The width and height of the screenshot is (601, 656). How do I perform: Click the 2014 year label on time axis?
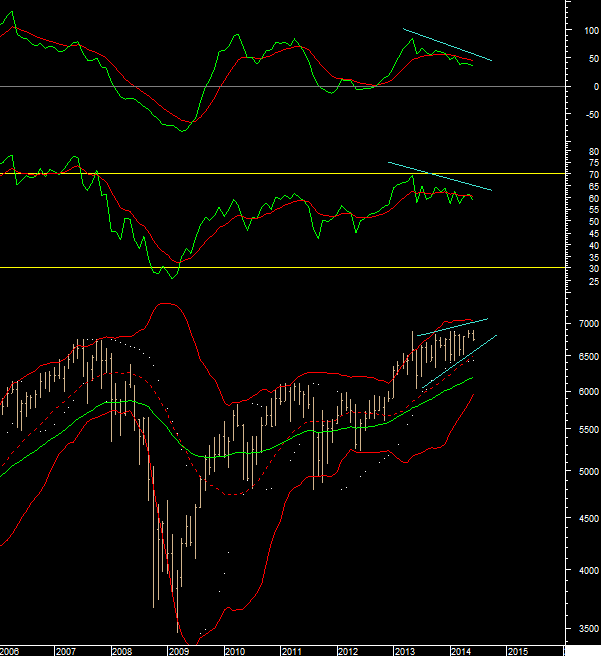pos(461,651)
